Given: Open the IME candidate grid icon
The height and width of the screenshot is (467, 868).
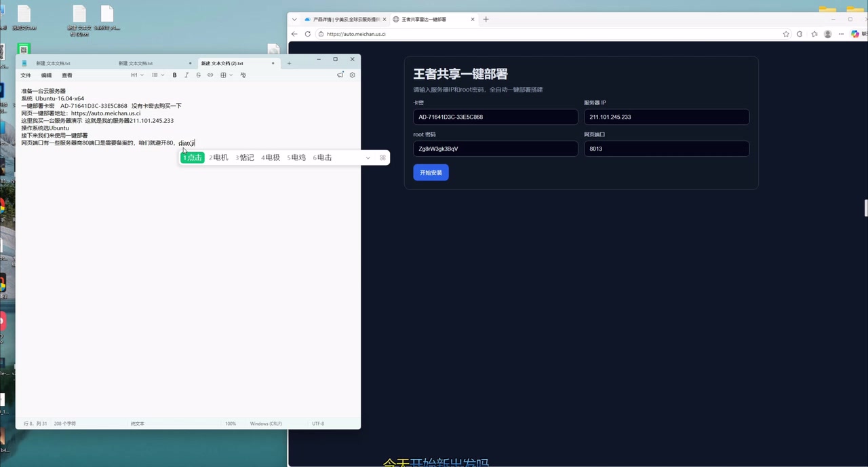Looking at the screenshot, I should 382,157.
